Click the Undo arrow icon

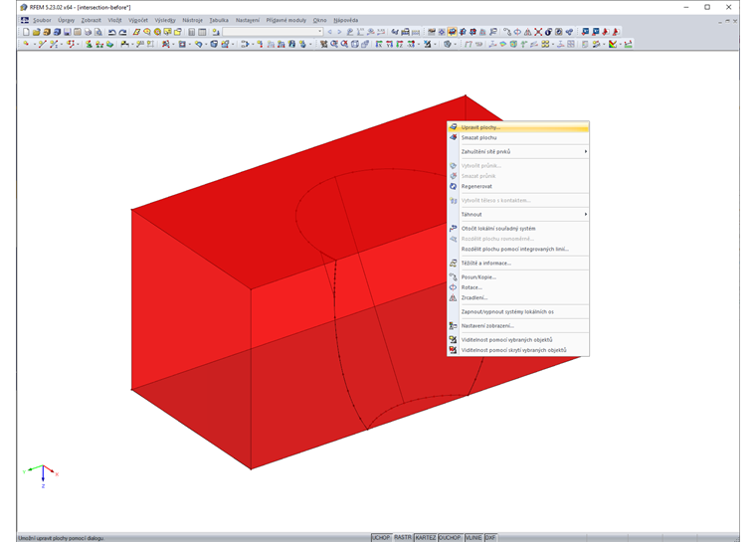(112, 32)
